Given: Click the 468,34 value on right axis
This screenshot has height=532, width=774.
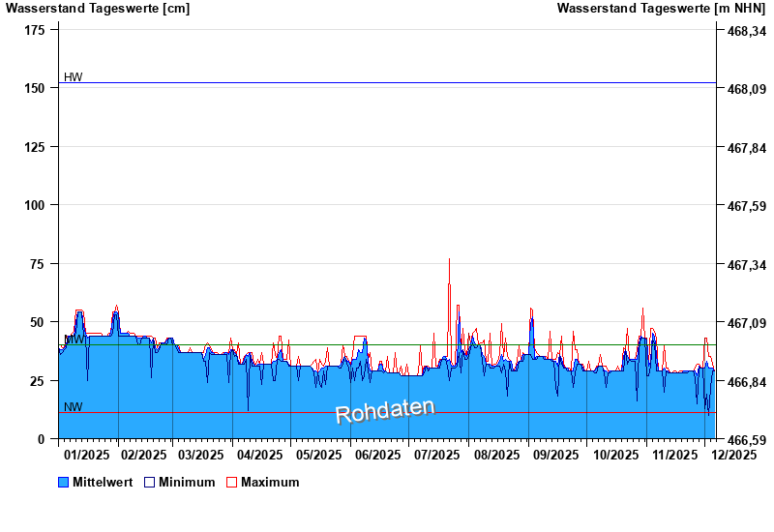Looking at the screenshot, I should [746, 31].
